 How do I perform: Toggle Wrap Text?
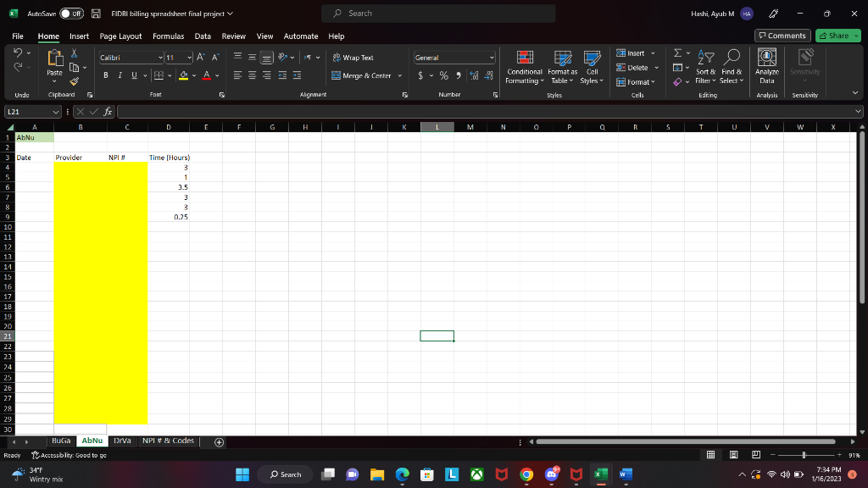click(x=353, y=58)
